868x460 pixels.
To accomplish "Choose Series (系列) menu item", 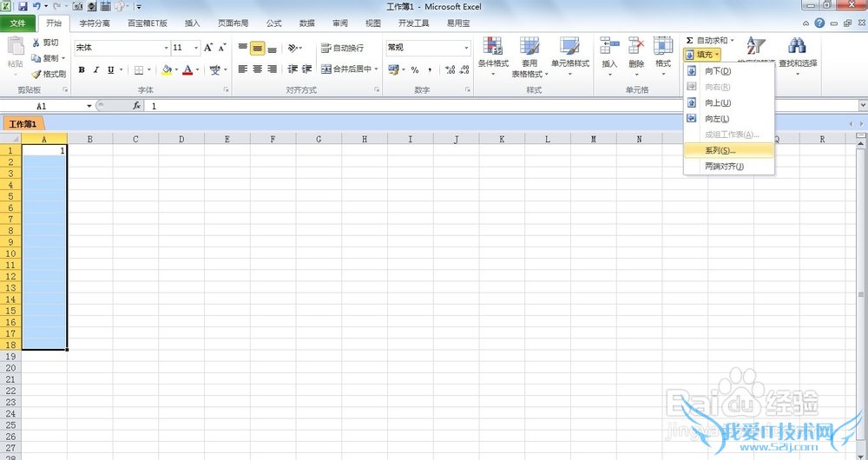I will pos(729,150).
